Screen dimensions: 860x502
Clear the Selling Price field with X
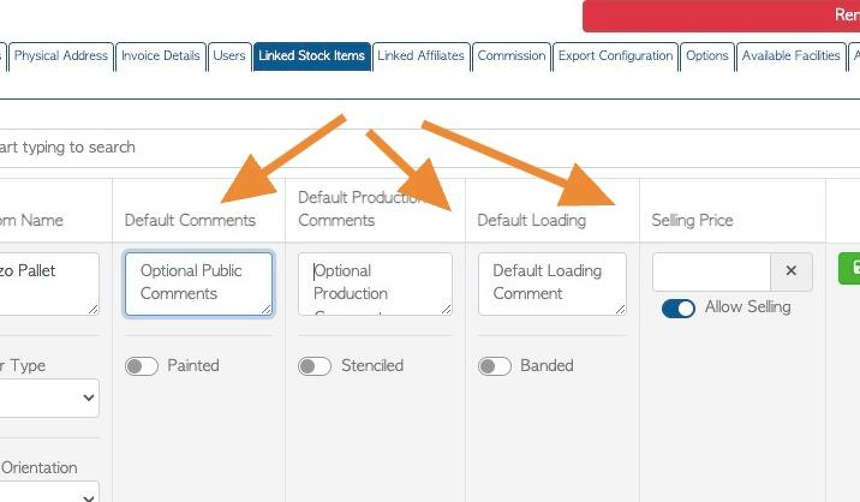(x=791, y=271)
